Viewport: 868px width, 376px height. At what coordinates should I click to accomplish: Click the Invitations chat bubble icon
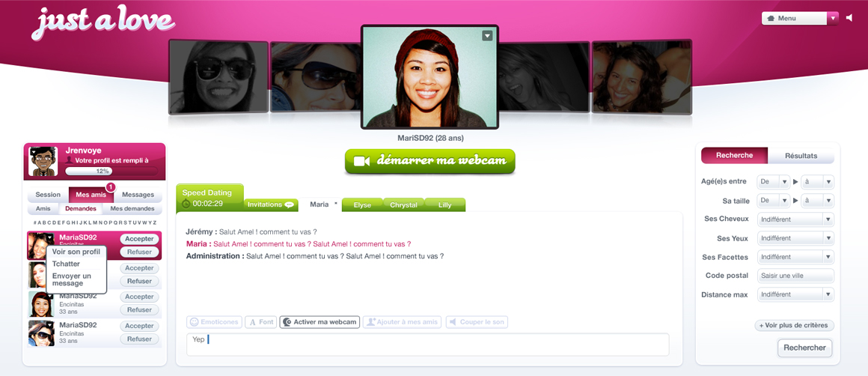[x=289, y=205]
